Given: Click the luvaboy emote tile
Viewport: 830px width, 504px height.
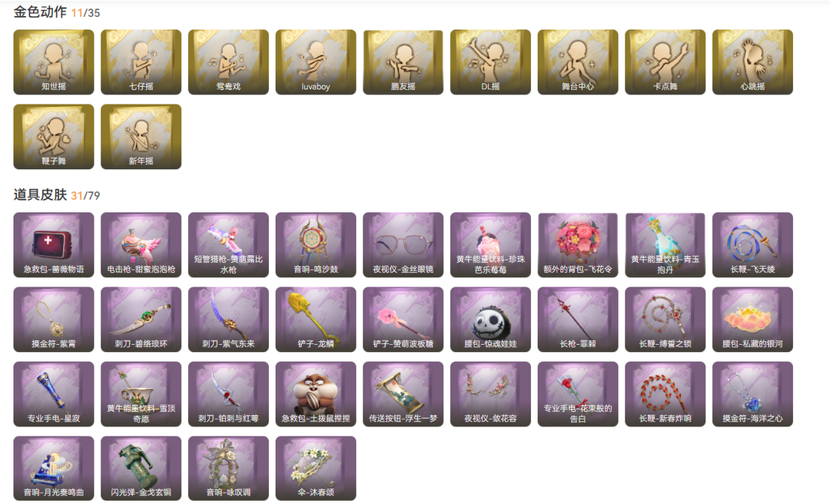Looking at the screenshot, I should pyautogui.click(x=316, y=62).
